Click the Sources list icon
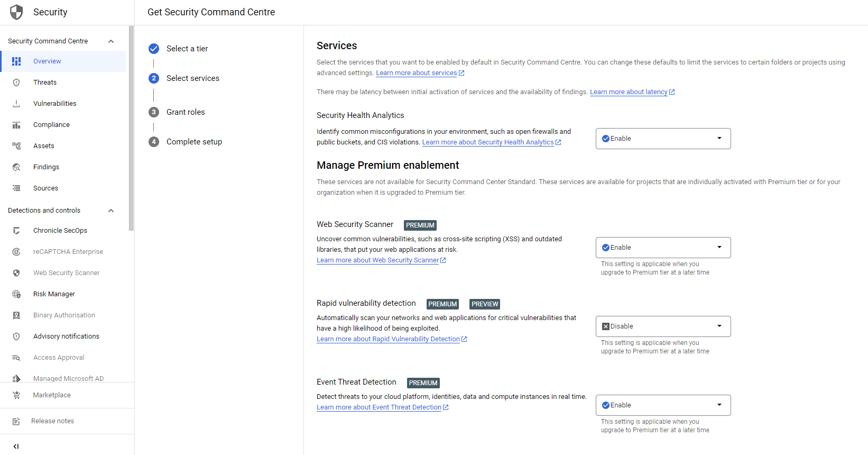This screenshot has width=868, height=455. click(16, 188)
